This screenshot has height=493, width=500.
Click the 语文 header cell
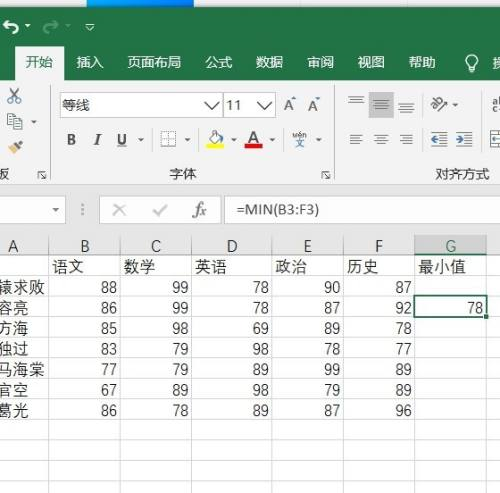tap(85, 266)
